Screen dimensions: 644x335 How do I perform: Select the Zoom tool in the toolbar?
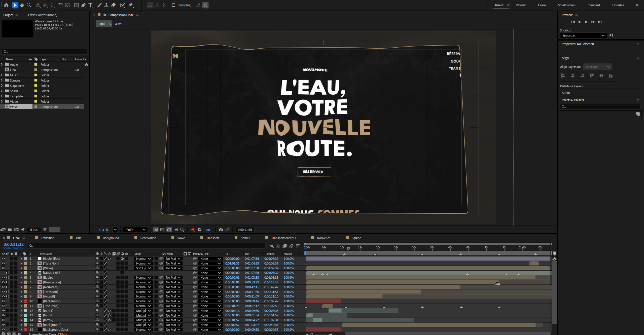tap(29, 5)
